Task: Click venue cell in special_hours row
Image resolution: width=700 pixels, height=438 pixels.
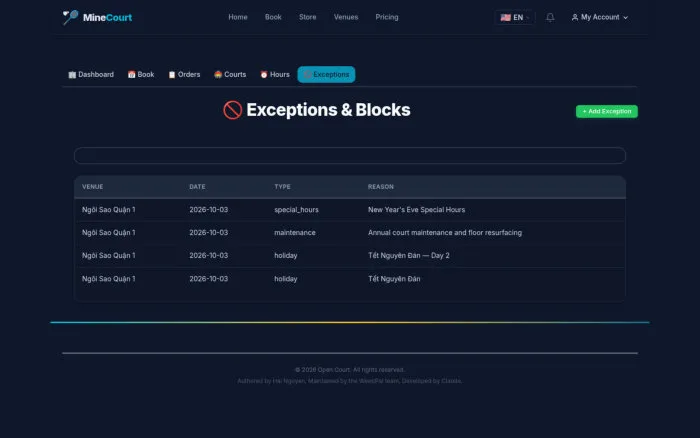Action: coord(108,209)
